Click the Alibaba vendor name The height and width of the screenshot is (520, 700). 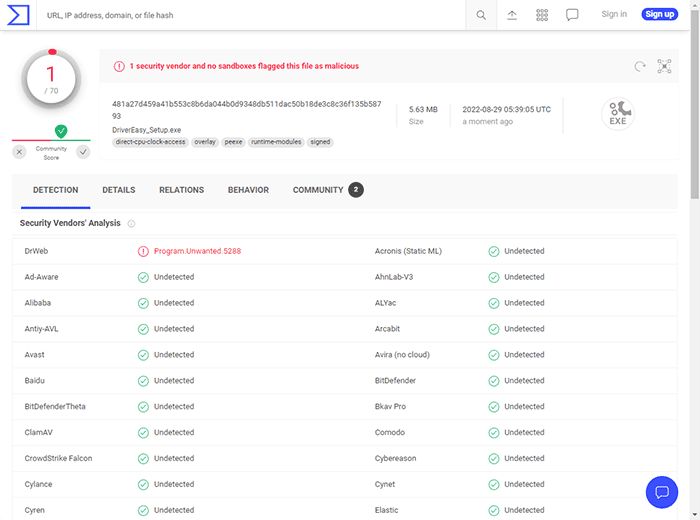click(38, 303)
